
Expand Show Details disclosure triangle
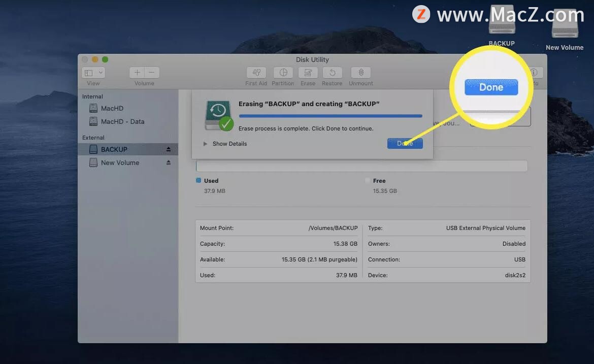coord(205,144)
